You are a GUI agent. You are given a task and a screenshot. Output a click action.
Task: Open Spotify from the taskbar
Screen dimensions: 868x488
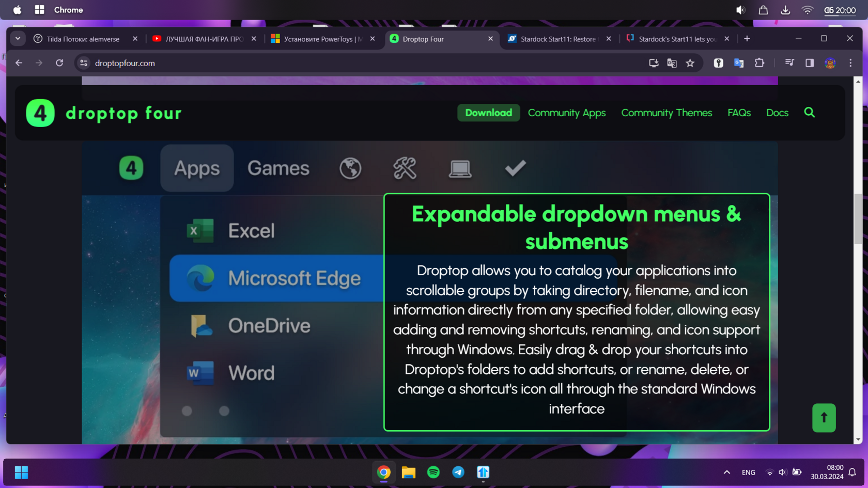coord(433,472)
